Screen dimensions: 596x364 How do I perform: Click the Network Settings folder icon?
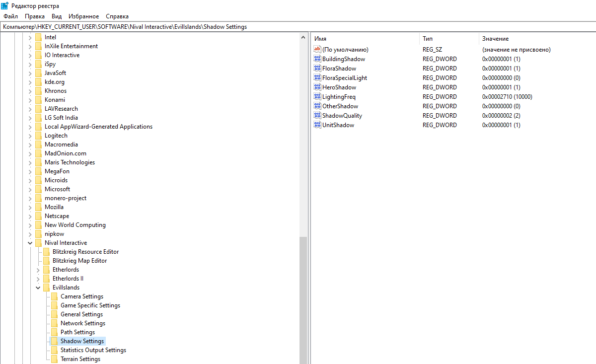[55, 323]
